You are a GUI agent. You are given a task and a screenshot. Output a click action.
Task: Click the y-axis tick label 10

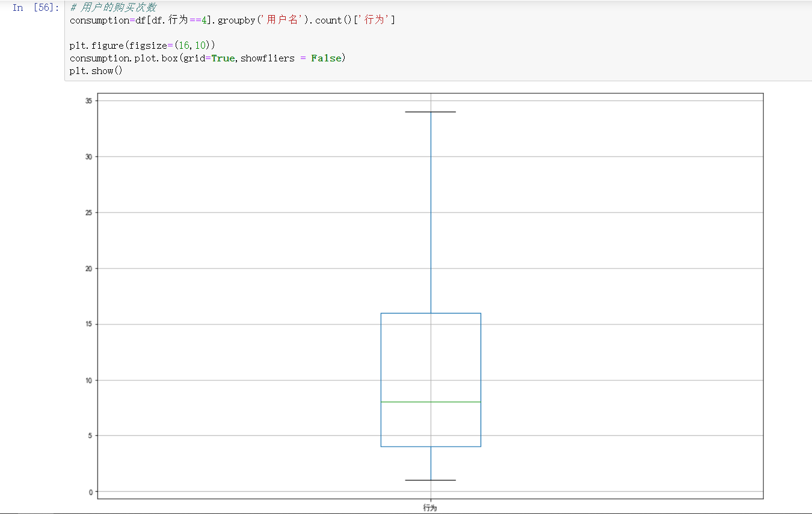[89, 380]
